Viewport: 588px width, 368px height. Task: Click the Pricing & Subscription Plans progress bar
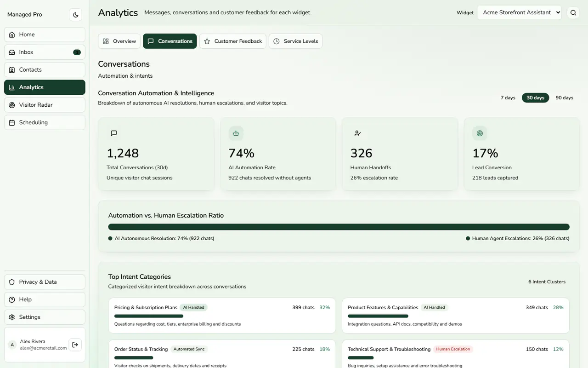(149, 316)
